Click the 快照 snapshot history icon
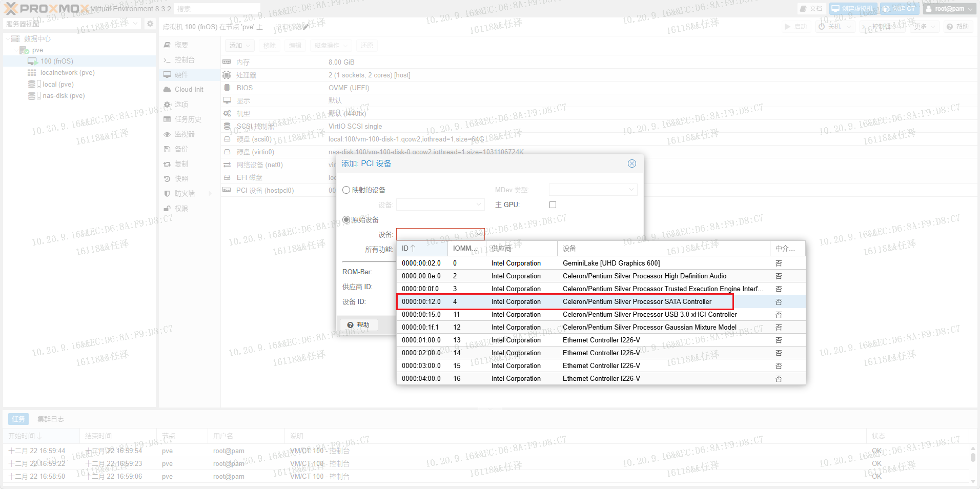980x489 pixels. (167, 179)
